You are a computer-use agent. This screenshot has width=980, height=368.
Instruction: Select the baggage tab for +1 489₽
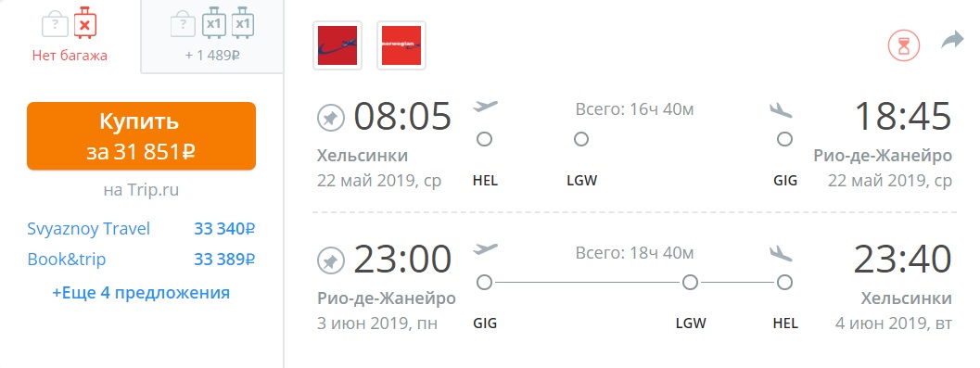click(x=212, y=36)
